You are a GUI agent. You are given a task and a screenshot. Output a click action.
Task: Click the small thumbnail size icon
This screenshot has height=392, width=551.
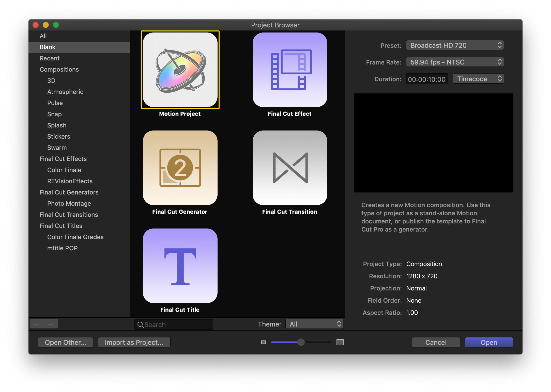point(264,342)
